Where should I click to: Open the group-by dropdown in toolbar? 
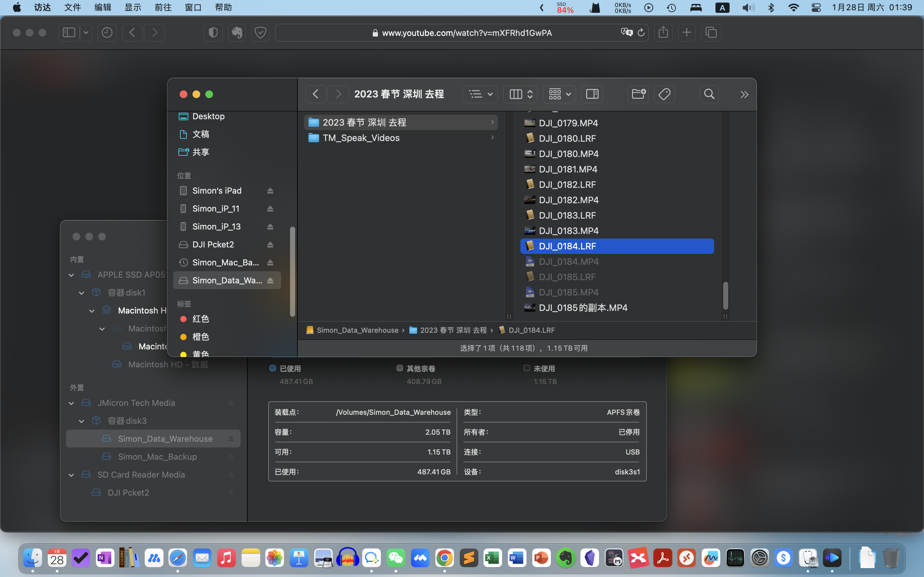click(559, 94)
